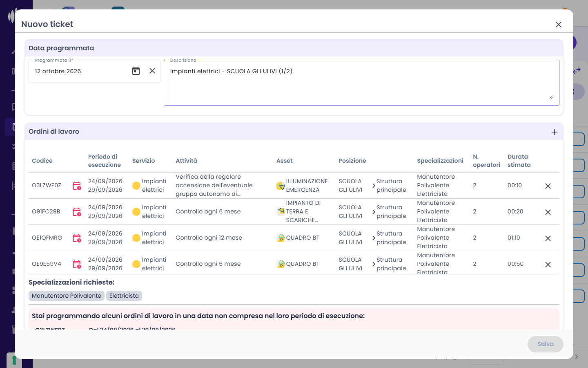588x368 pixels.
Task: Click the Data programmata section header
Action: click(294, 48)
